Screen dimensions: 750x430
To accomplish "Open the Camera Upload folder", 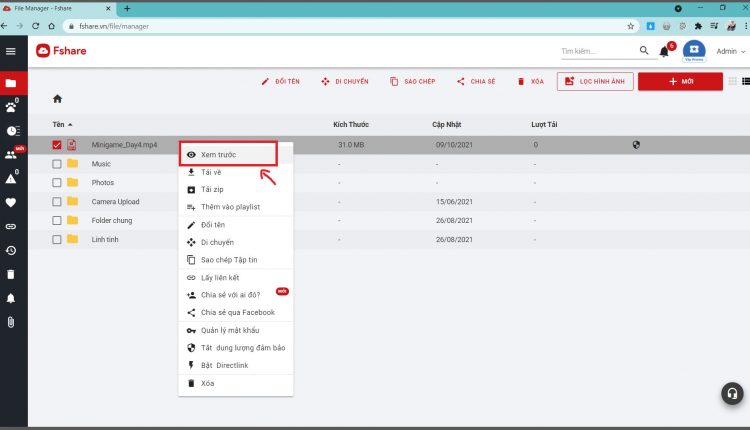I will coord(115,202).
